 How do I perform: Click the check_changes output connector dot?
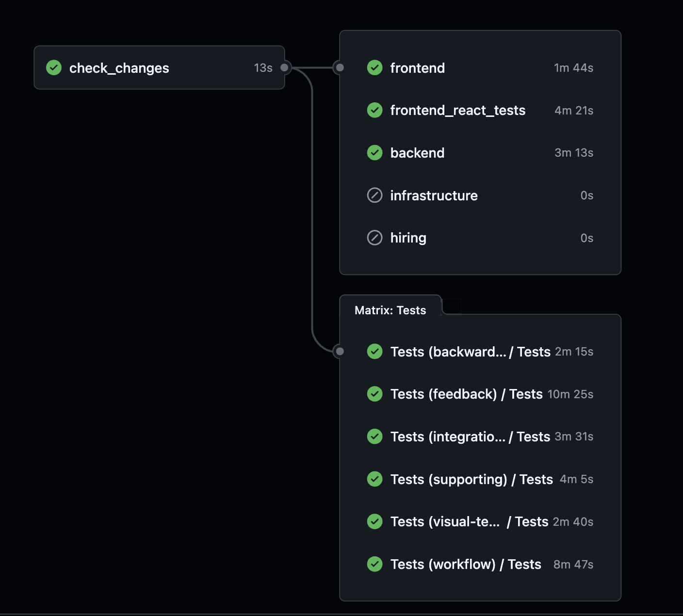click(285, 67)
